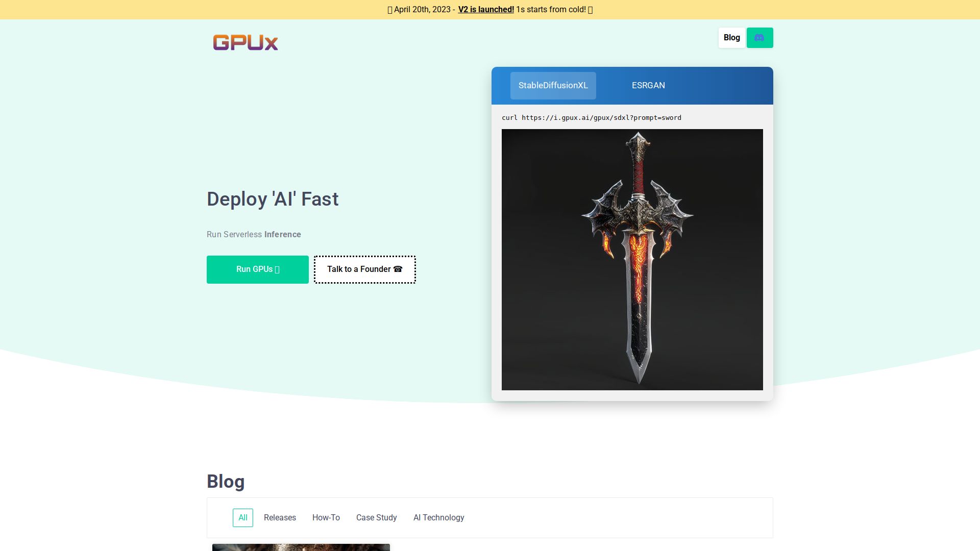Click the blog post thumbnail below the filters
The height and width of the screenshot is (551, 980).
(x=301, y=547)
